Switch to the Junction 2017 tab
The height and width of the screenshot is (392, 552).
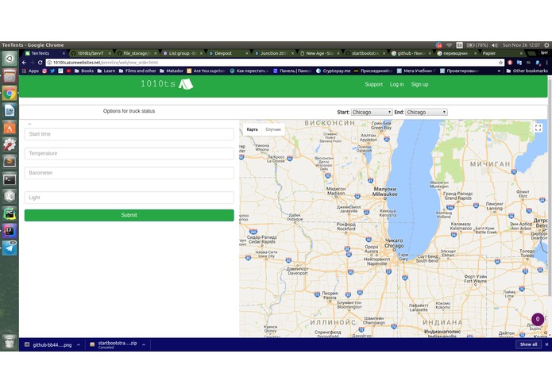[x=274, y=53]
